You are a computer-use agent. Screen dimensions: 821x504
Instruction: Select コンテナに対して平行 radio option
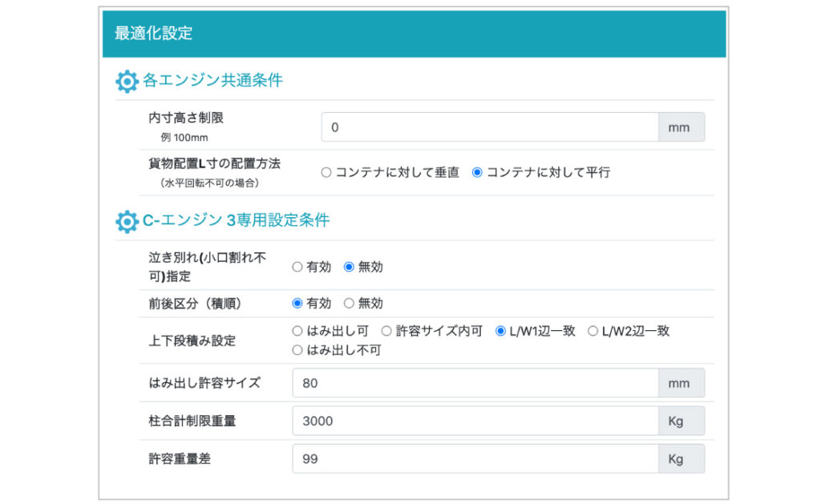[477, 172]
